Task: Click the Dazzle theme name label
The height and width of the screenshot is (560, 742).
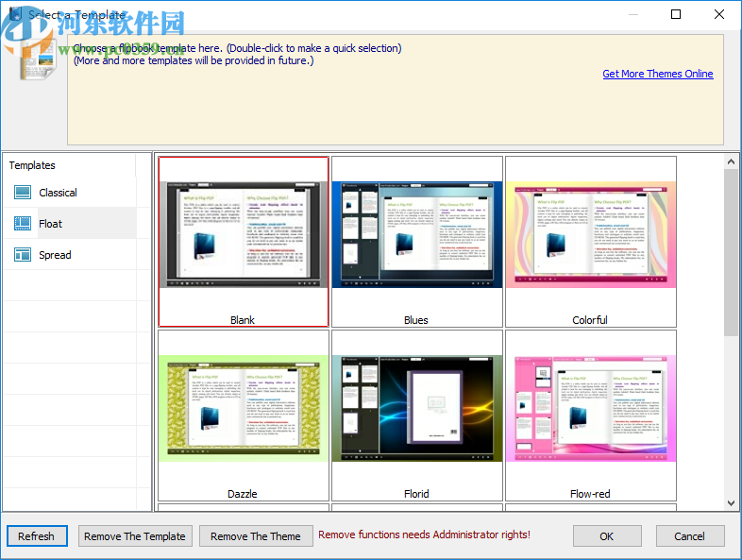Action: (243, 494)
